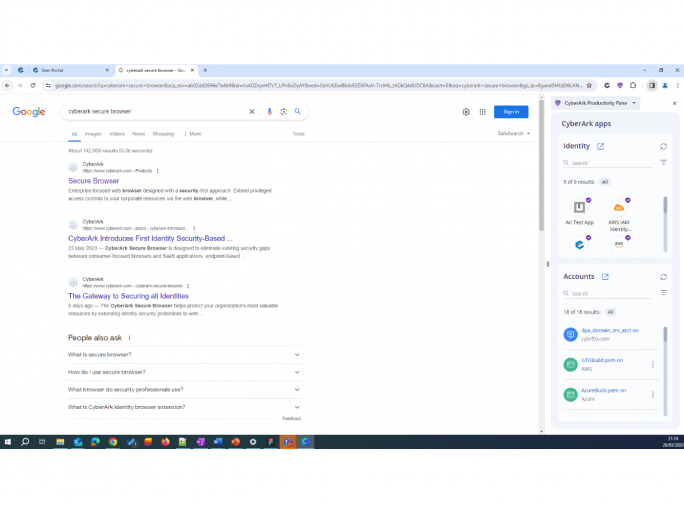684x513 pixels.
Task: Open the Accounts filter options
Action: coord(663,293)
